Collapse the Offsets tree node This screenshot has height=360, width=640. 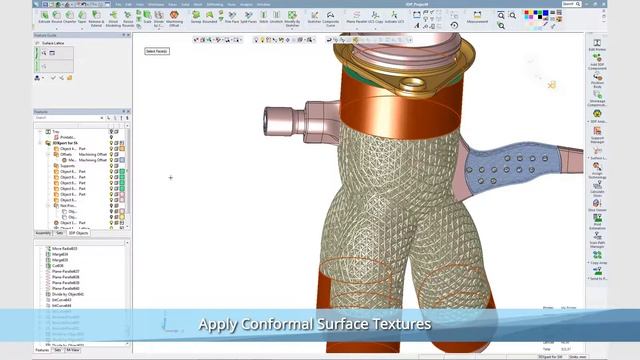click(48, 155)
